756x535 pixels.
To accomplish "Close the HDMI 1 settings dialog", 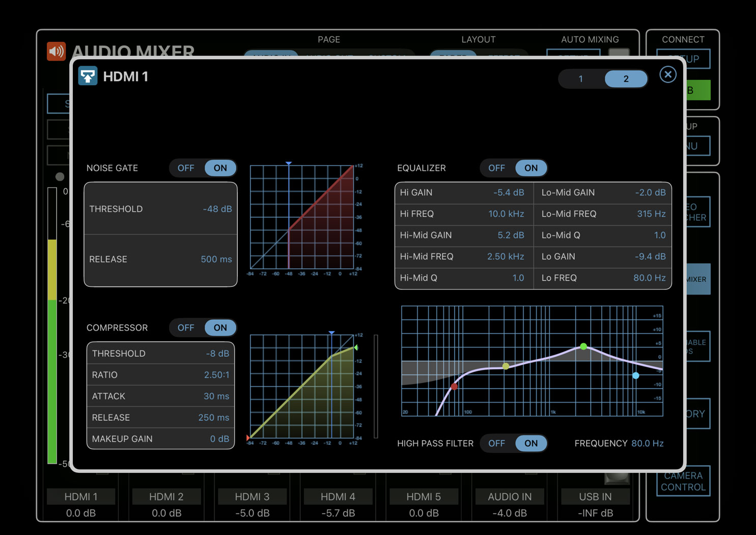I will [x=667, y=75].
